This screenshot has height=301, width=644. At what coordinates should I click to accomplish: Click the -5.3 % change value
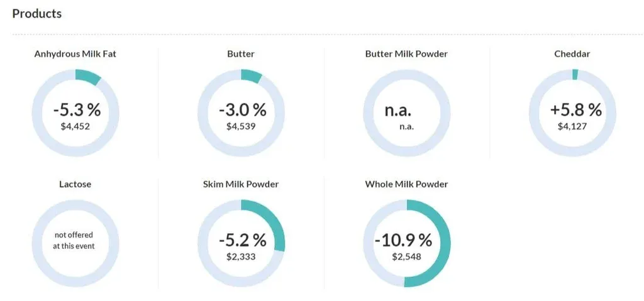click(77, 109)
